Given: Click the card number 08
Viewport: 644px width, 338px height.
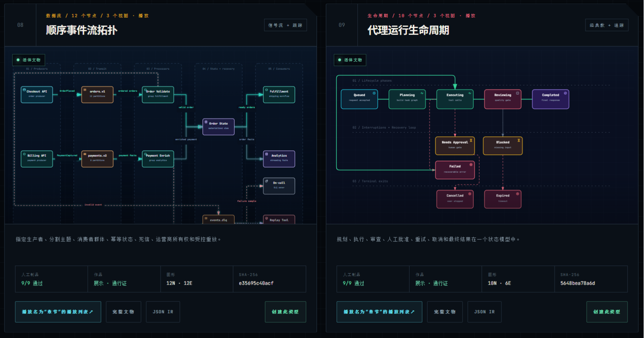Looking at the screenshot, I should click(20, 25).
